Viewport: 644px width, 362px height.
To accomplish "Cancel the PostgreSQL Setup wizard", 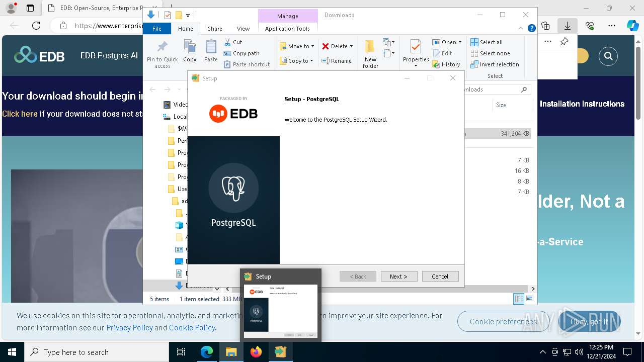I will point(440,276).
